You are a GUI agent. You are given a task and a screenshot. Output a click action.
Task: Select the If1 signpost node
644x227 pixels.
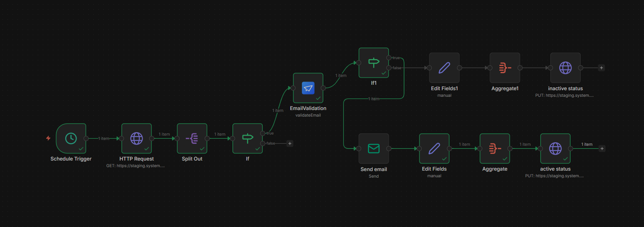click(x=373, y=63)
